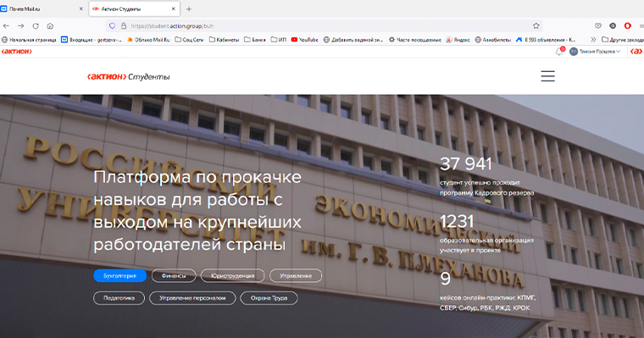The image size is (644, 338).
Task: Close the Актион Студенты tab
Action: [x=174, y=9]
